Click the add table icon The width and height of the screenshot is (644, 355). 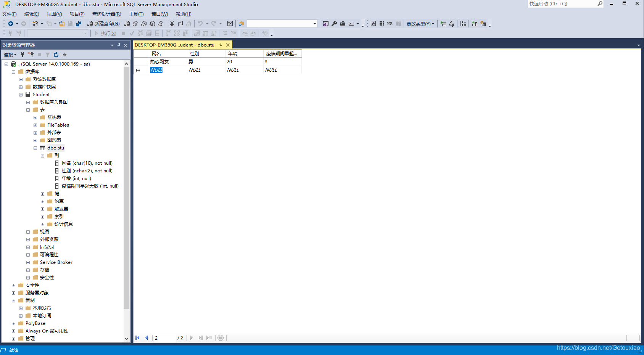click(475, 24)
